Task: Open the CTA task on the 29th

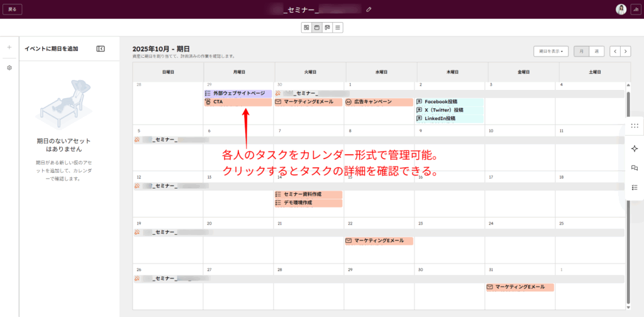Action: (x=238, y=102)
